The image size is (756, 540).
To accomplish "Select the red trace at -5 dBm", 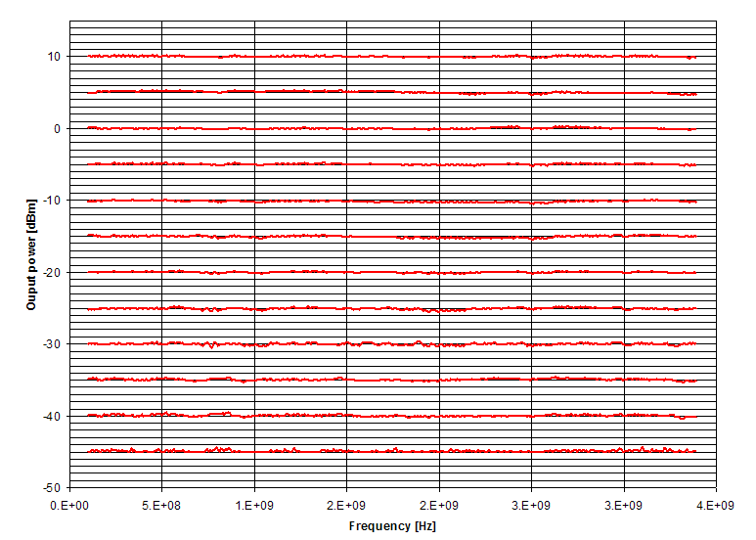I will pos(391,164).
